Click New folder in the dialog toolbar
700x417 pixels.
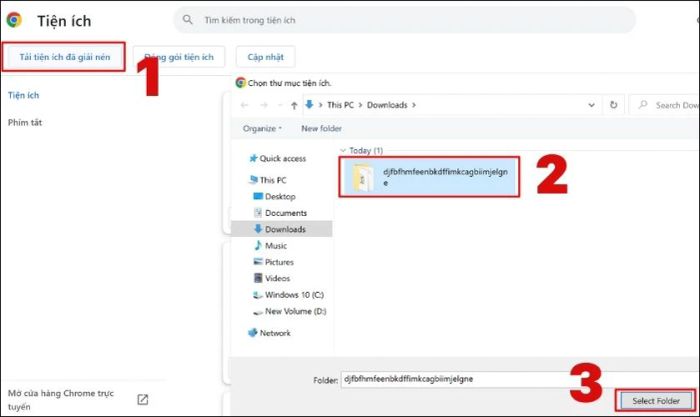click(321, 128)
